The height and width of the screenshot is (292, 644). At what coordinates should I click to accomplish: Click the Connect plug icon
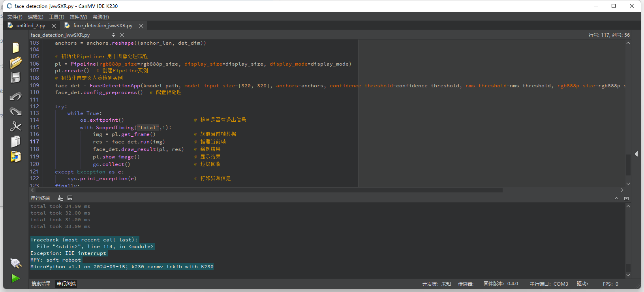pyautogui.click(x=15, y=263)
